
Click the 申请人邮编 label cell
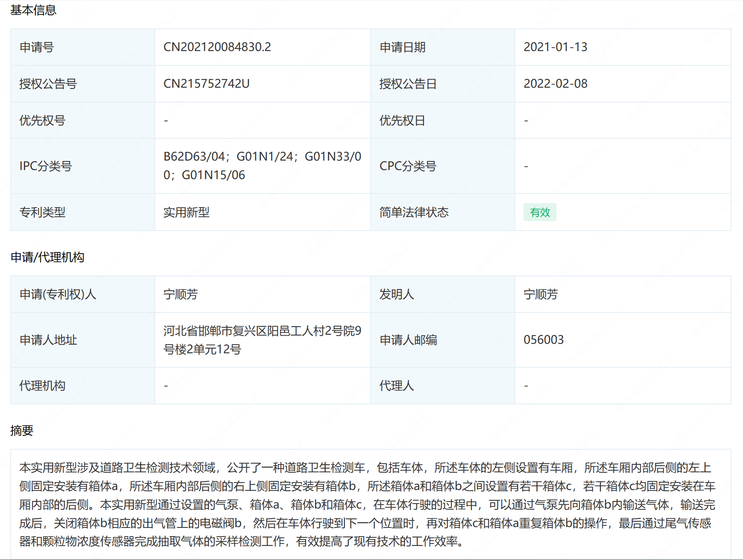[x=443, y=340]
